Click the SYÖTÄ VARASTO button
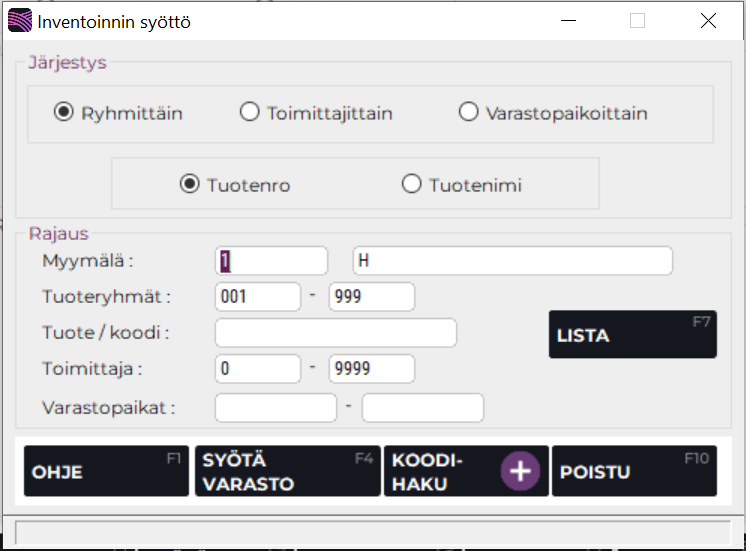The width and height of the screenshot is (746, 551). (285, 471)
